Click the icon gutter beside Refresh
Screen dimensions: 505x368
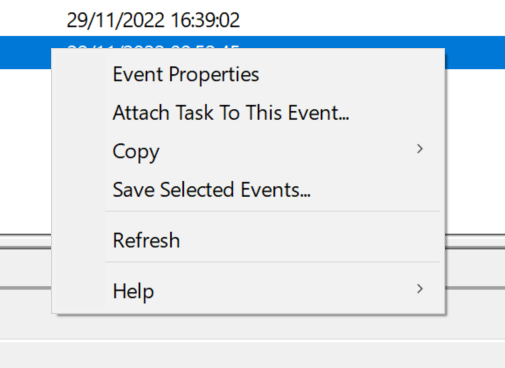[79, 240]
